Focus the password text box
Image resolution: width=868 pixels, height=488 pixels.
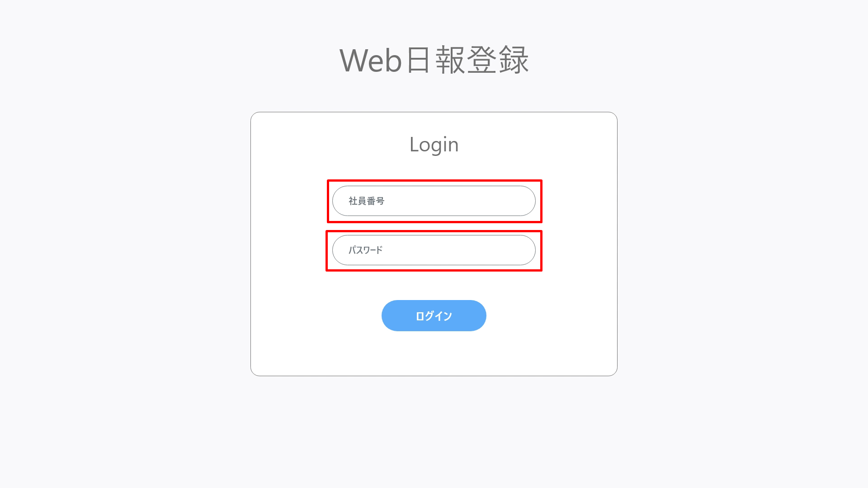click(x=434, y=250)
